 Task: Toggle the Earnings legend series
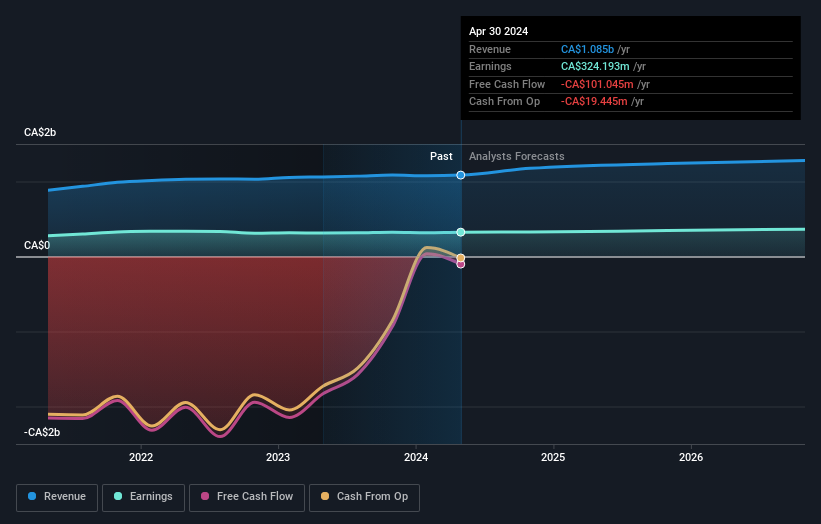click(x=143, y=497)
